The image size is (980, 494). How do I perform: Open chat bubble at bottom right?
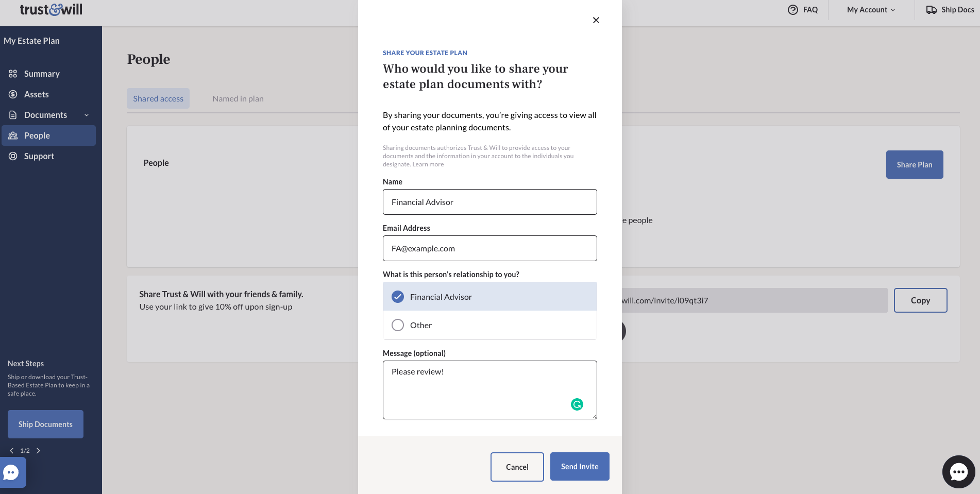point(959,472)
